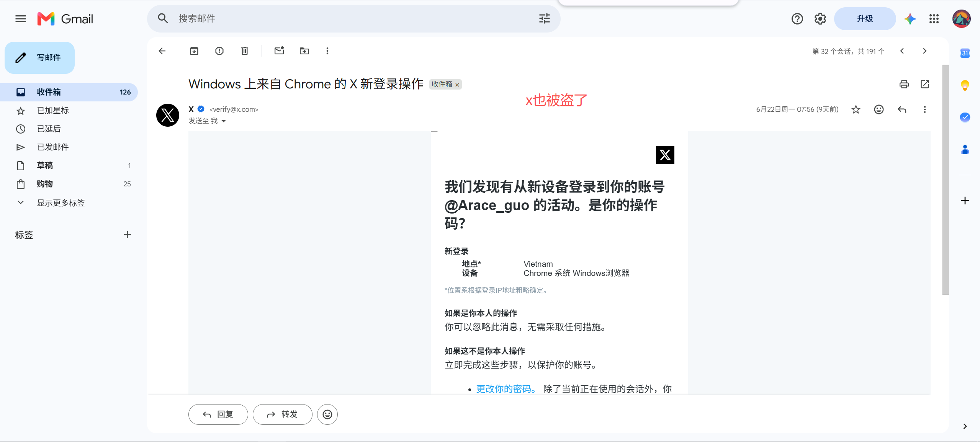Viewport: 980px width, 442px height.
Task: Go back to inbox arrow
Action: pyautogui.click(x=162, y=51)
